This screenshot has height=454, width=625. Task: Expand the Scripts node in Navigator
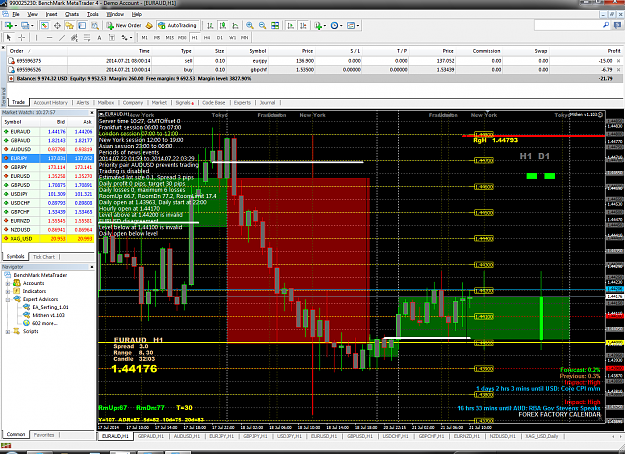(8, 331)
